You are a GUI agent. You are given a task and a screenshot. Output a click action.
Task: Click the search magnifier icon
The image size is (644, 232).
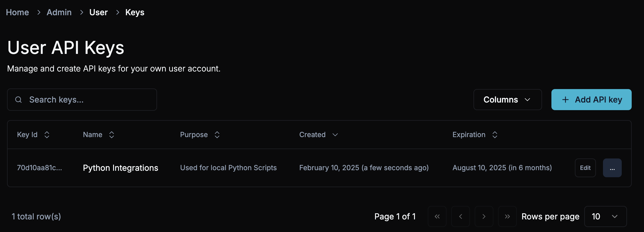coord(18,100)
